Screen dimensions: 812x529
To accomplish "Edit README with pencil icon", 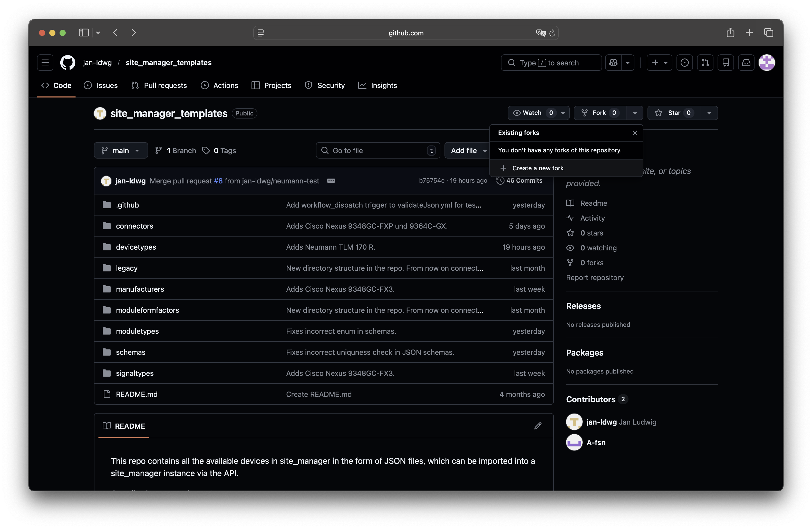I will [x=538, y=426].
